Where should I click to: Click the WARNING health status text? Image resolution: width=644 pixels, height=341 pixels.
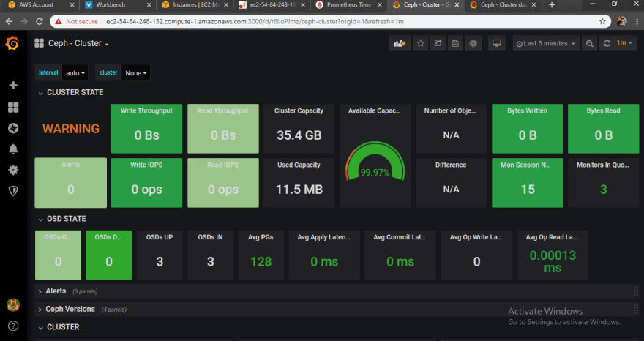pos(71,129)
